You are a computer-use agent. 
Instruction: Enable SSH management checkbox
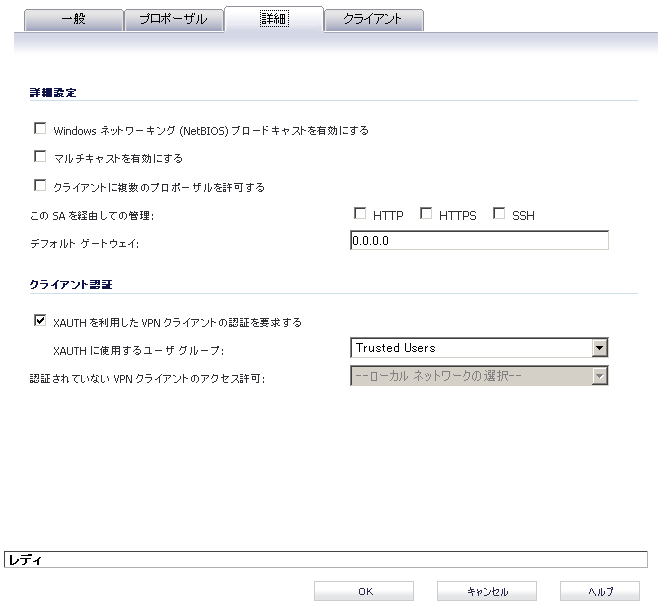(x=499, y=213)
